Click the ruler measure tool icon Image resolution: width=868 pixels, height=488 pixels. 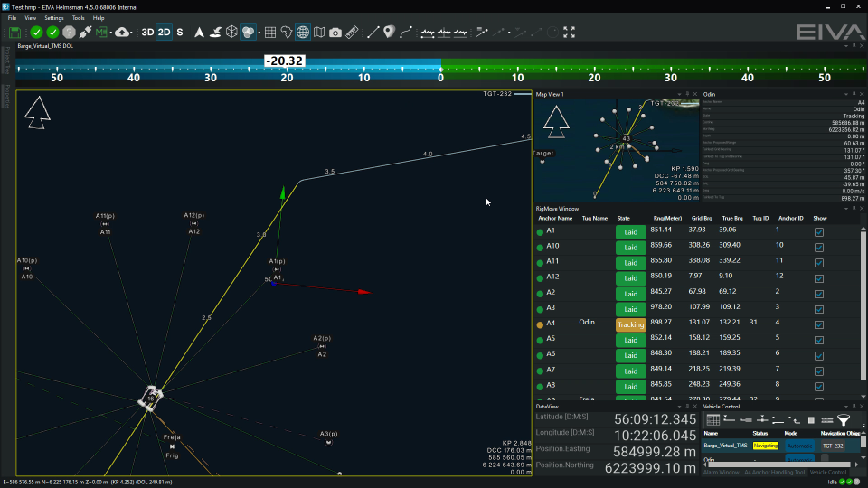coord(352,33)
